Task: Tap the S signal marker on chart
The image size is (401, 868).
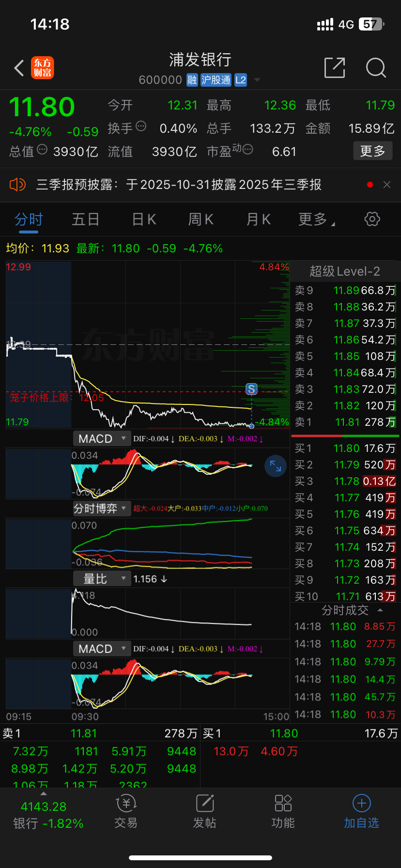Action: [x=251, y=388]
